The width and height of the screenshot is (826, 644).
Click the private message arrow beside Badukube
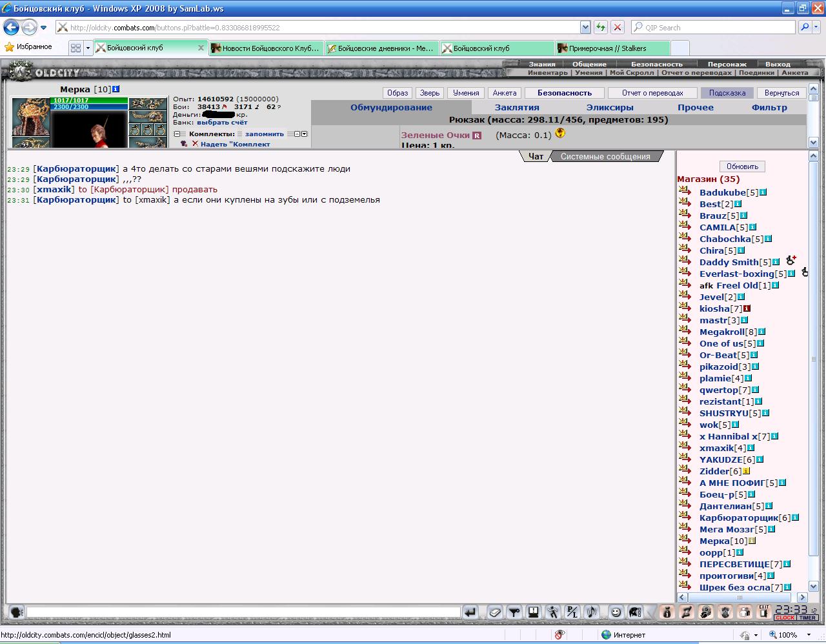[x=685, y=191]
